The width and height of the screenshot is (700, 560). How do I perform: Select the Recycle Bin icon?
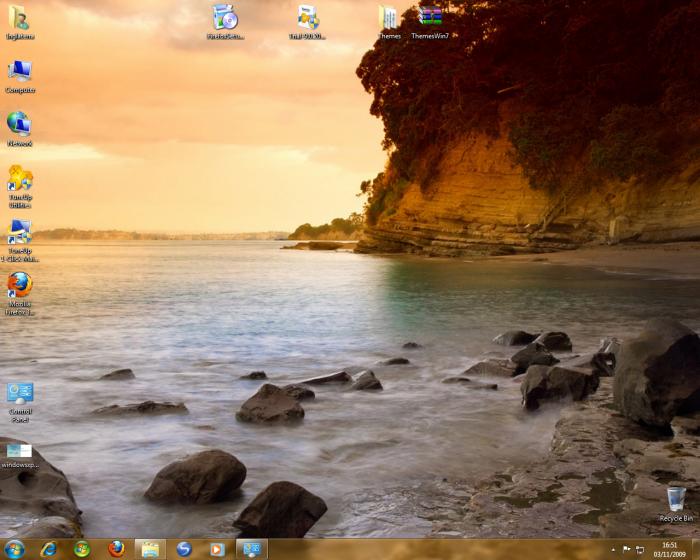pos(676,499)
